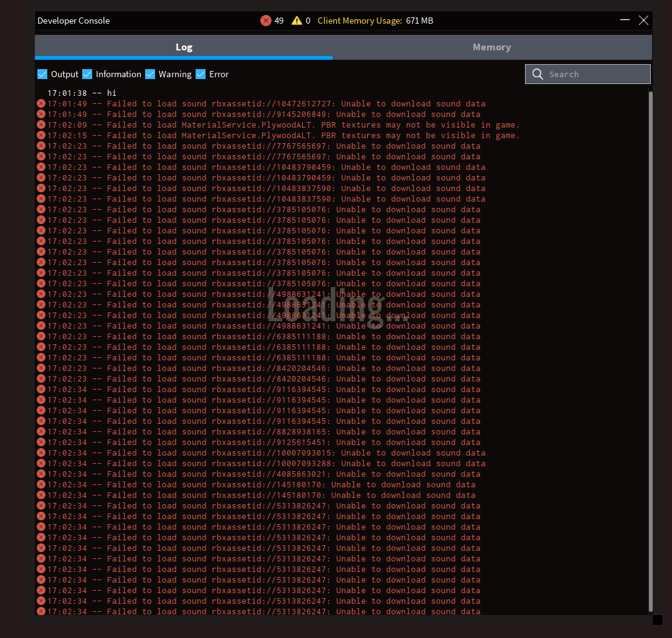Minimize the Developer Console window
Image resolution: width=672 pixels, height=638 pixels.
[x=625, y=20]
